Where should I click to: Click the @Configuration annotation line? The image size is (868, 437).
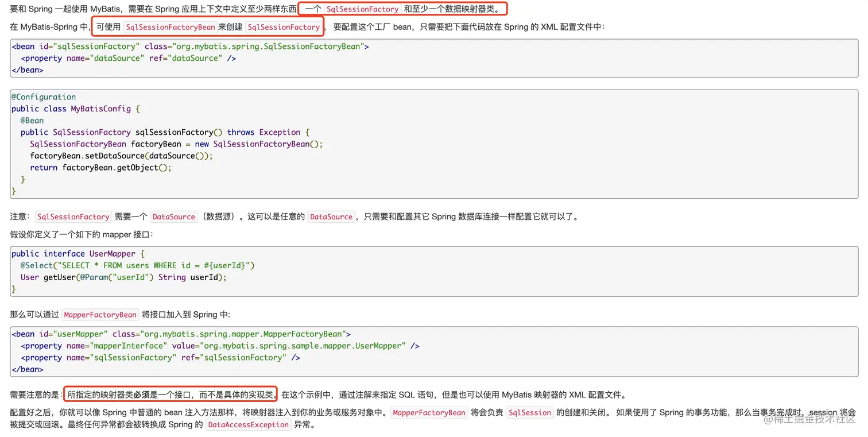tap(44, 97)
